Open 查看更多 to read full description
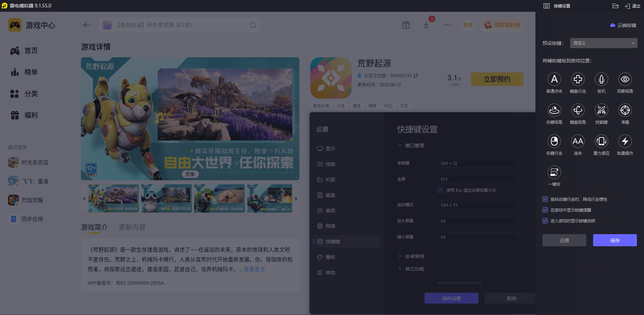Viewport: 644px width, 315px height. coord(254,269)
